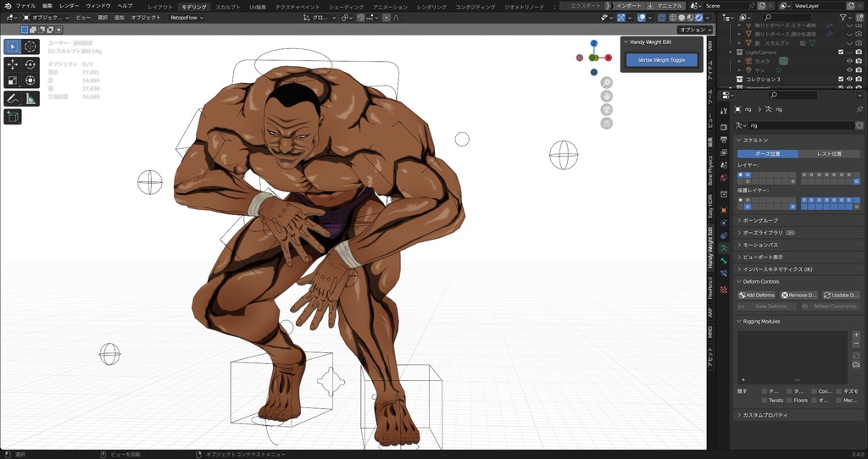The width and height of the screenshot is (868, 459).
Task: Click the pan view hand icon
Action: click(x=607, y=97)
